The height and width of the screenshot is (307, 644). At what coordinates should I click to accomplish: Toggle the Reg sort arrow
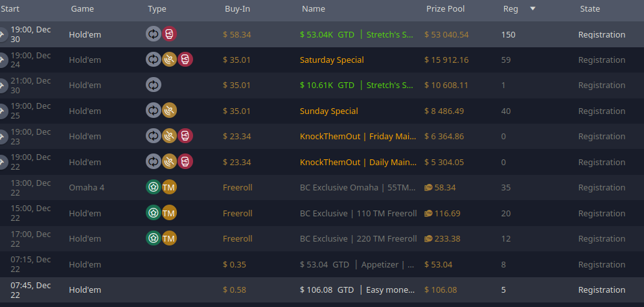(533, 8)
